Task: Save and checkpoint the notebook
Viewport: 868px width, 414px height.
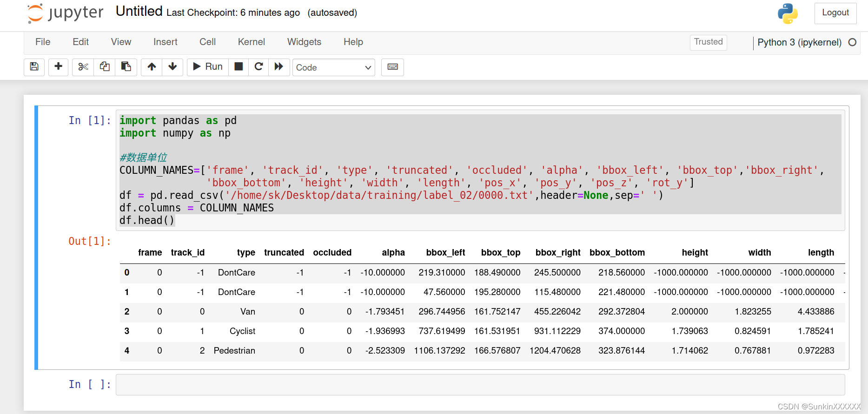Action: point(34,67)
